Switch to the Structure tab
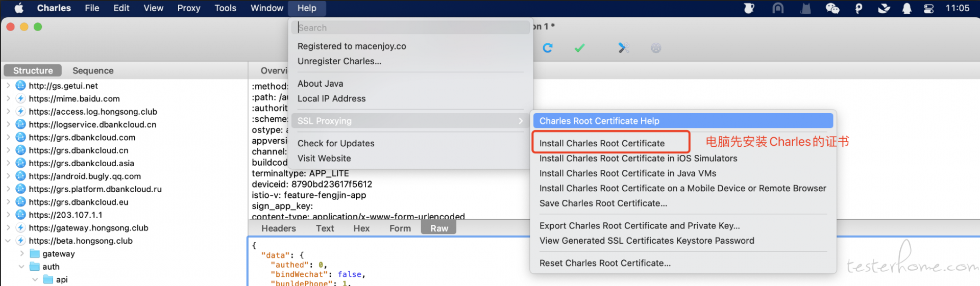 coord(33,70)
